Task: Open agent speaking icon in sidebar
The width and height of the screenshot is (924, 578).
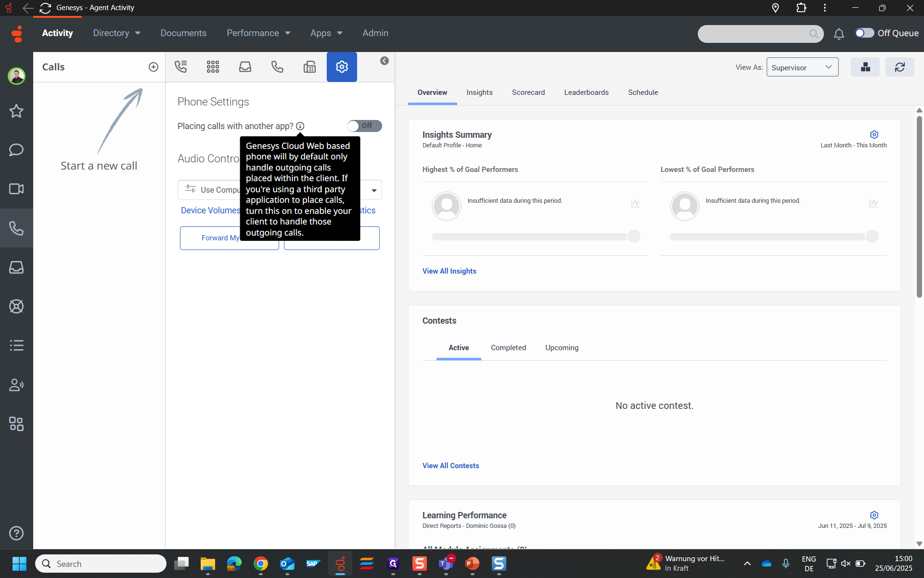Action: point(16,385)
